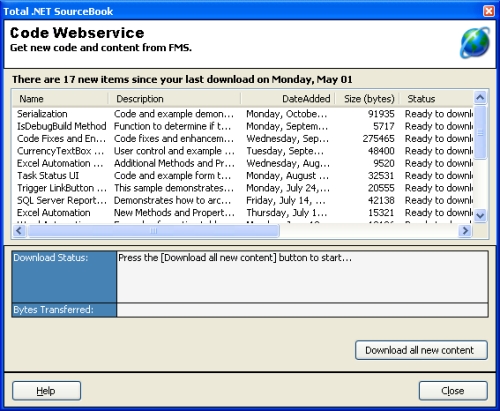The image size is (500, 411).
Task: Click the horizontal scroll left arrow
Action: point(19,231)
